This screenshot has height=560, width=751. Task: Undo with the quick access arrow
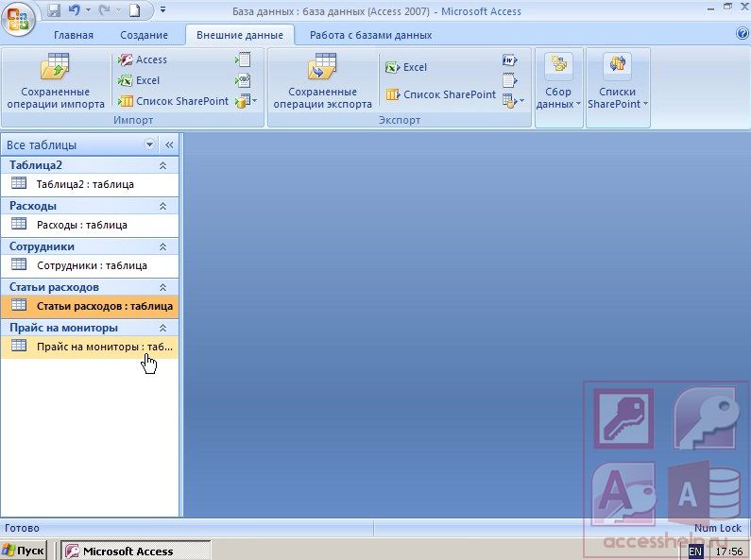point(74,10)
